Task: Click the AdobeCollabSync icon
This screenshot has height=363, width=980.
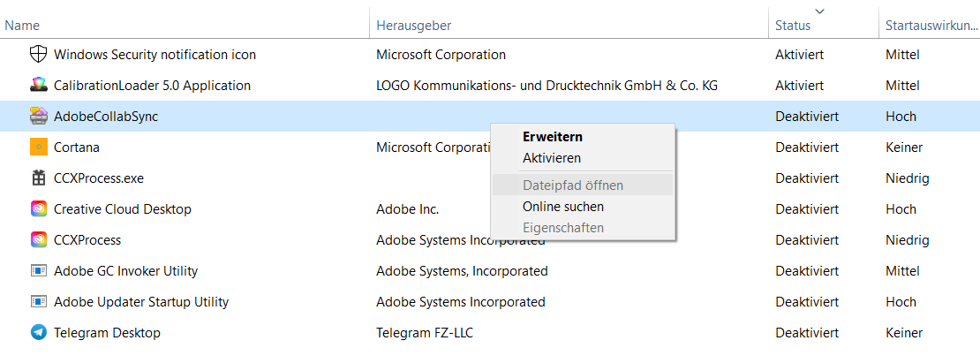Action: (38, 117)
